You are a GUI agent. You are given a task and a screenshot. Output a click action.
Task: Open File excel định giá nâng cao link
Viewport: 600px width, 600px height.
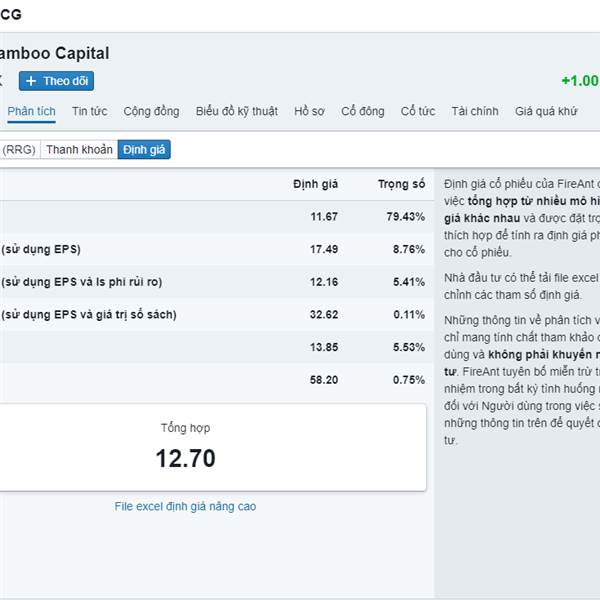pyautogui.click(x=185, y=506)
